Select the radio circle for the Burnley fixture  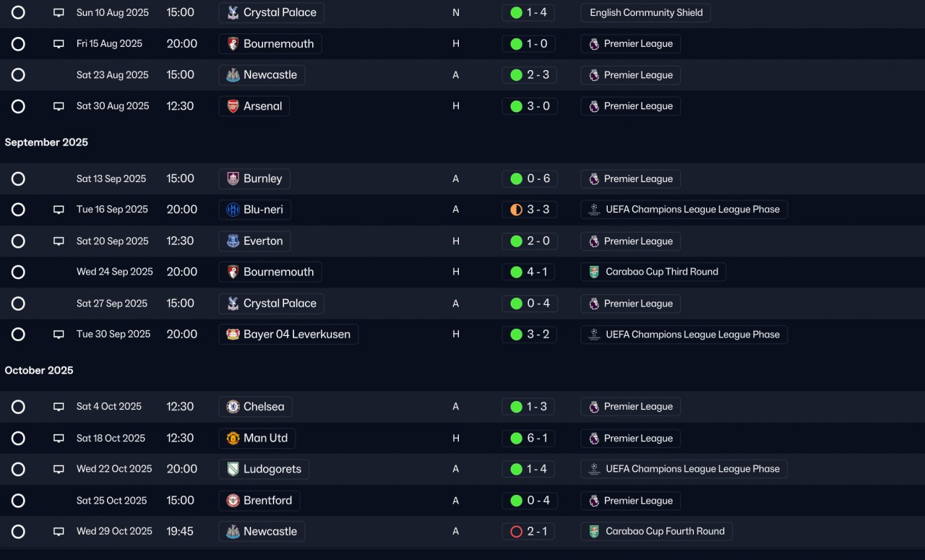(x=18, y=178)
